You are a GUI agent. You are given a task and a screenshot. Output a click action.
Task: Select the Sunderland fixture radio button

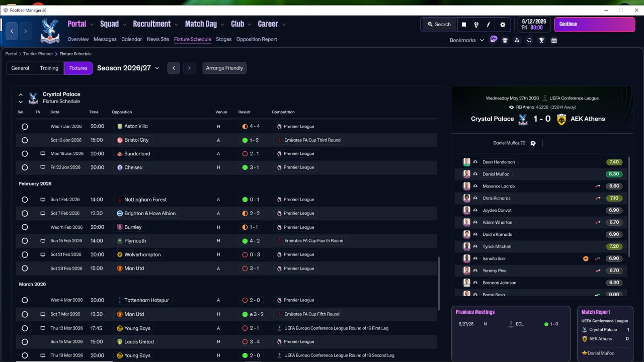tap(25, 154)
